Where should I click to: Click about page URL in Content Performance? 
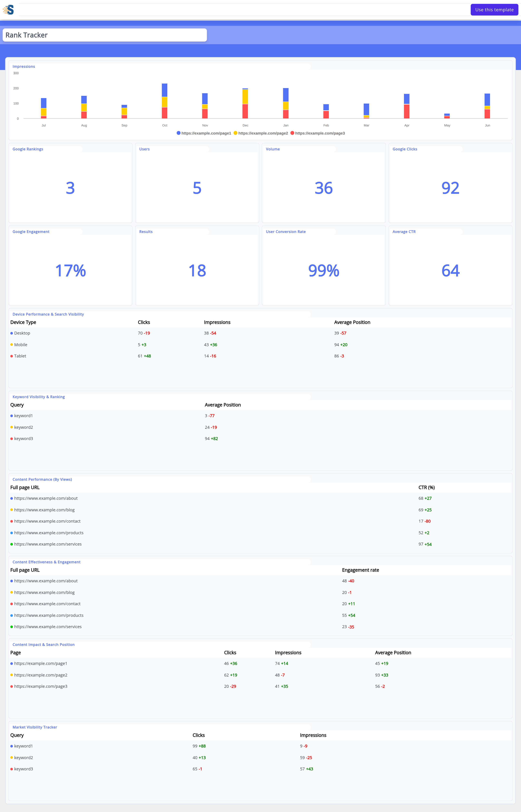coord(46,498)
